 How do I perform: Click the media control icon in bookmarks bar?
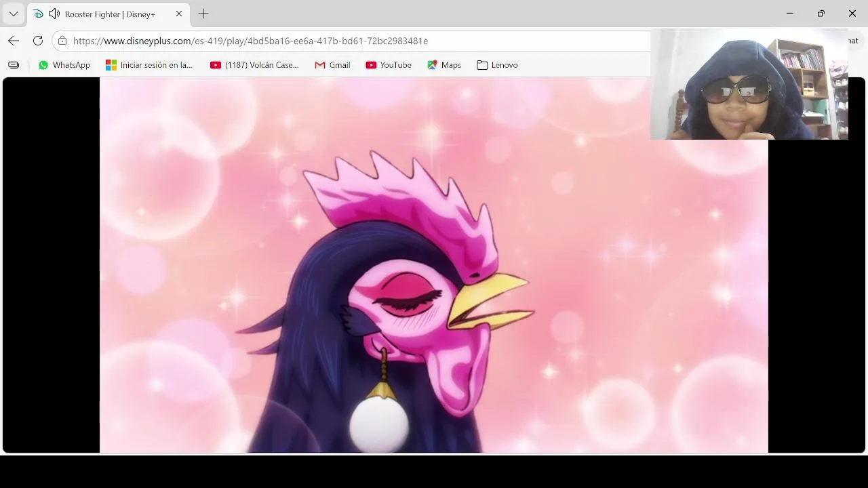tap(14, 65)
